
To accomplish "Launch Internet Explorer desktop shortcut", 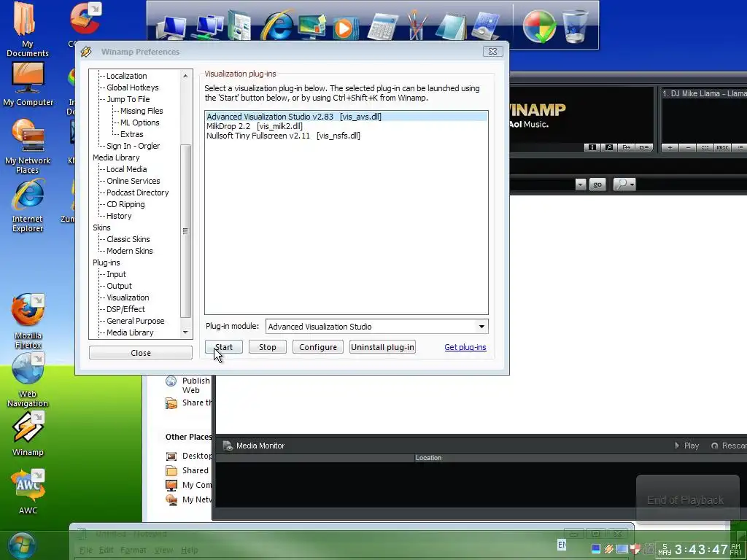I will [28, 206].
